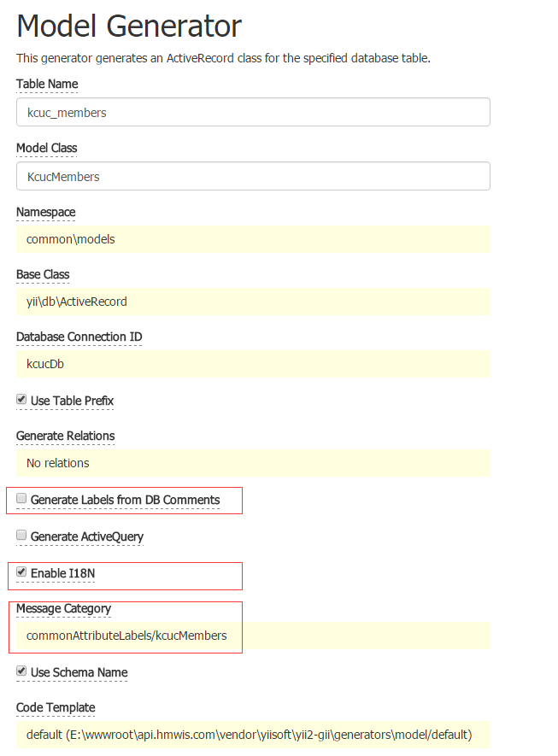Click the Database Connection ID value kcucDb

(x=253, y=364)
